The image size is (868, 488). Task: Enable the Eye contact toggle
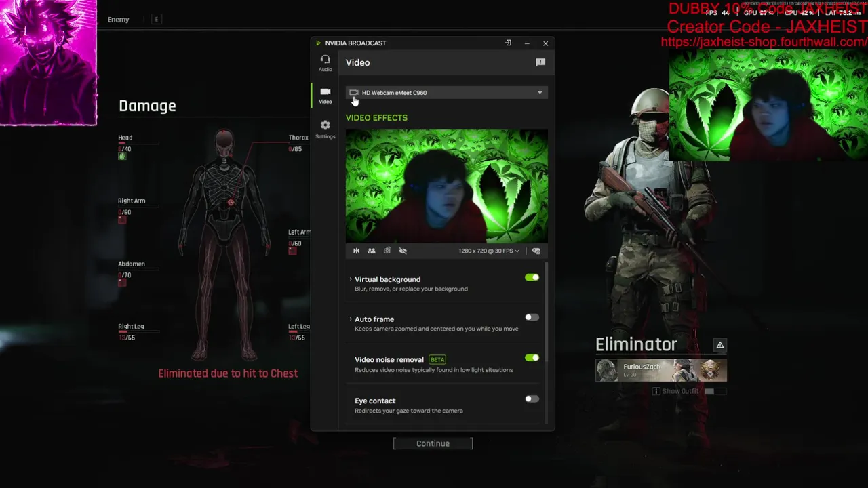pos(532,399)
